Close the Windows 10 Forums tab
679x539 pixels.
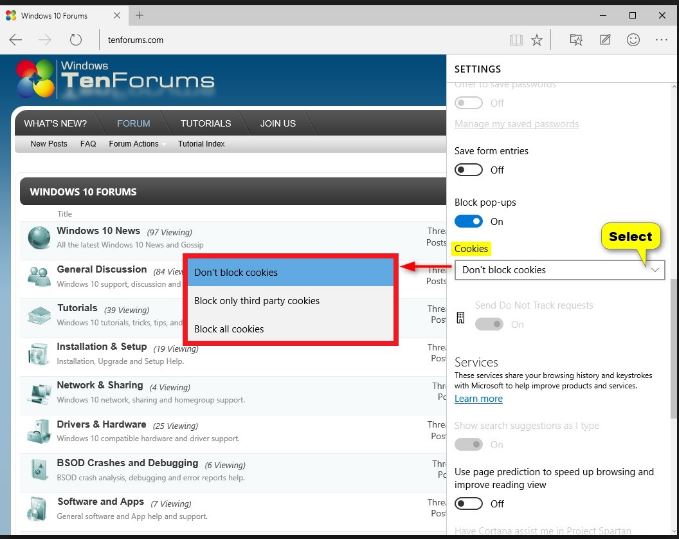click(x=117, y=16)
